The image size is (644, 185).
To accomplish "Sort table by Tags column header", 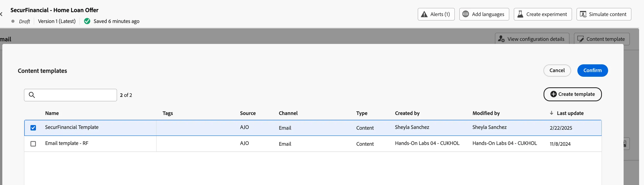I will pos(168,113).
